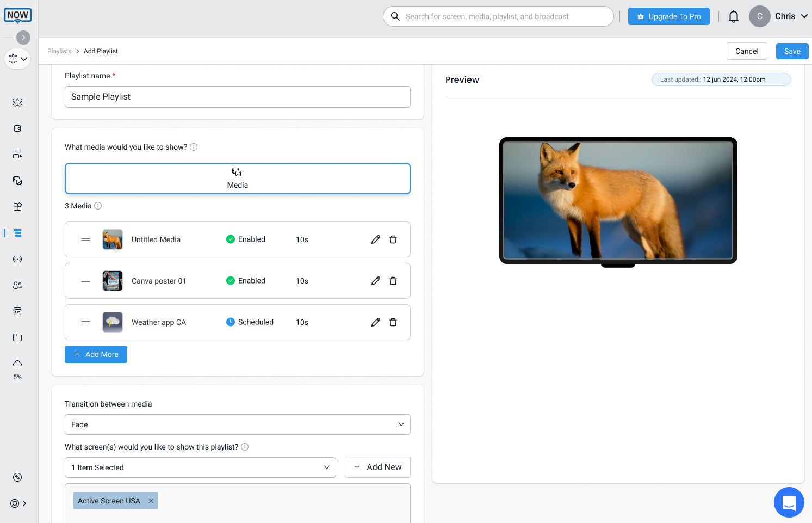
Task: Open the transition between media dropdown
Action: (x=238, y=424)
